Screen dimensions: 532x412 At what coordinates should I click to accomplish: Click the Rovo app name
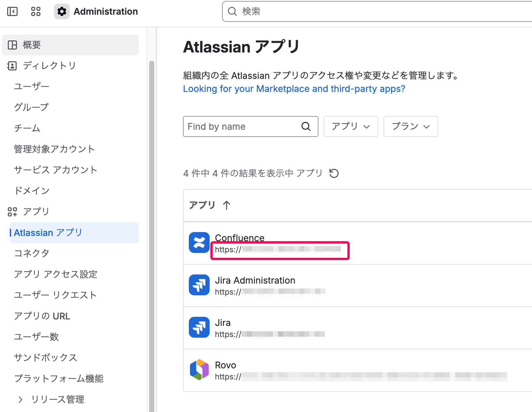point(225,365)
